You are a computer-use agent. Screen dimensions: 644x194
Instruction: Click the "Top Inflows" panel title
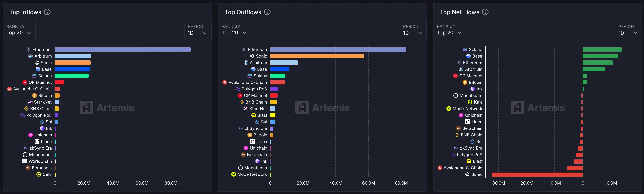pos(25,12)
